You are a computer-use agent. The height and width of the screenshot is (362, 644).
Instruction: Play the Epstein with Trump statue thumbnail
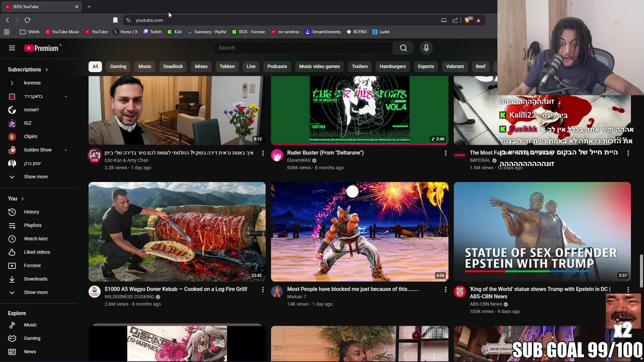pos(542,232)
